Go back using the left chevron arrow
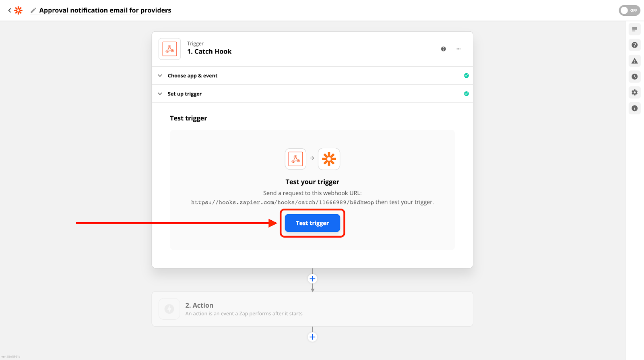The width and height of the screenshot is (644, 360). (10, 10)
